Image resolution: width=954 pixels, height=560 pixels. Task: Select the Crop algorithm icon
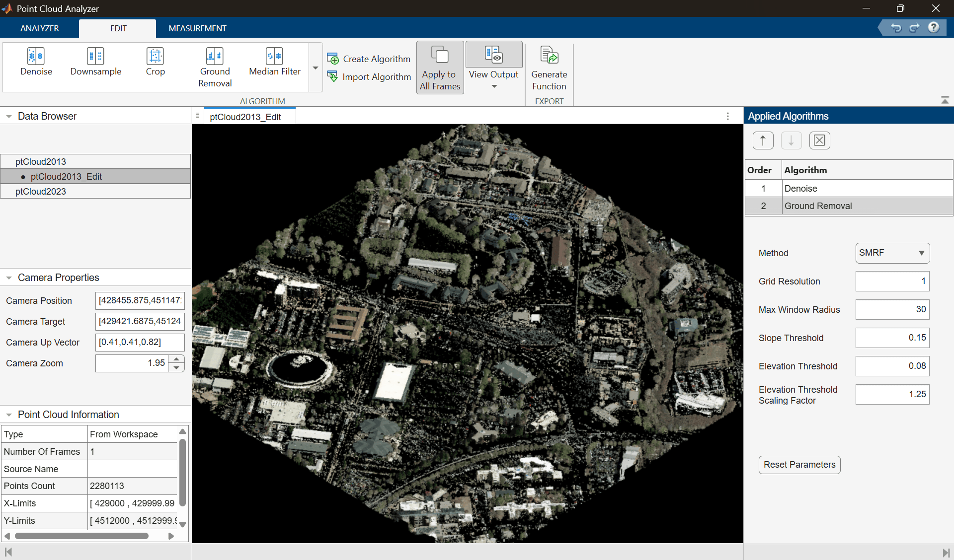(x=155, y=56)
